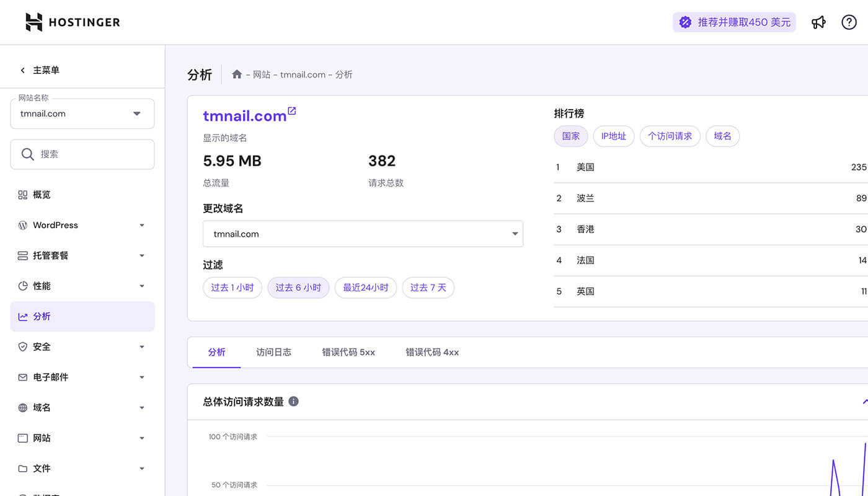Click the 性能 pie chart icon
The width and height of the screenshot is (868, 496).
23,286
